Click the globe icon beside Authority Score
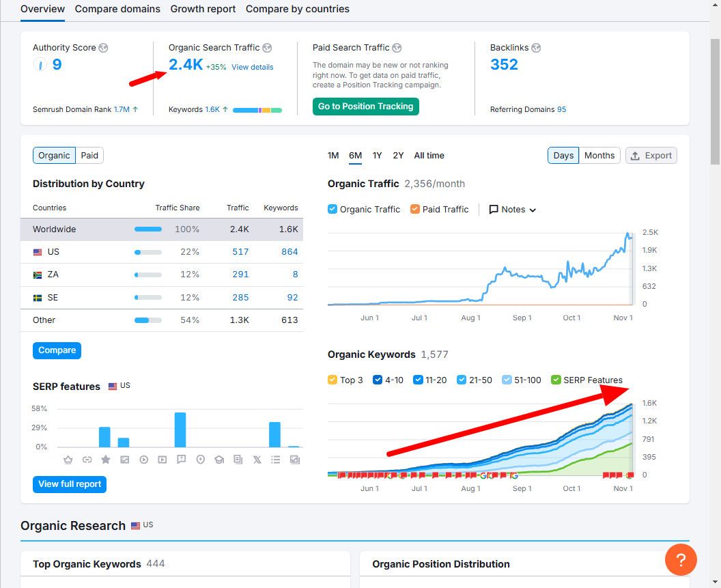The width and height of the screenshot is (721, 588). [104, 48]
